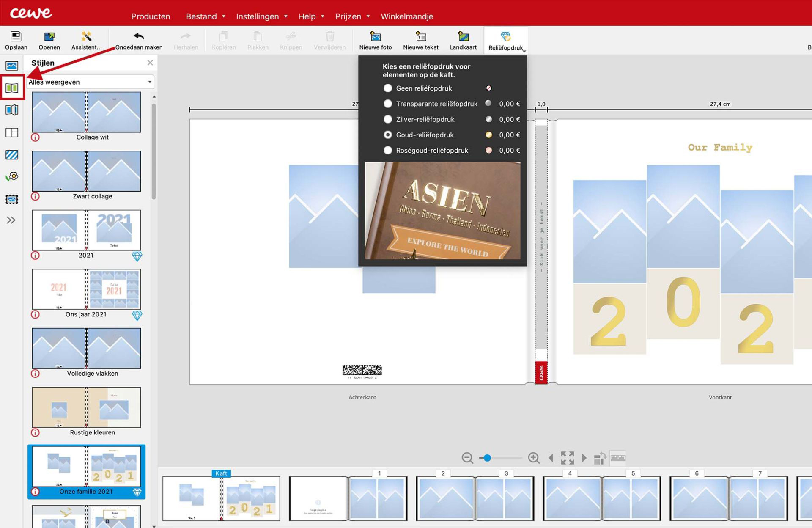Click the Opslaan save icon
The image size is (812, 528).
(x=16, y=37)
